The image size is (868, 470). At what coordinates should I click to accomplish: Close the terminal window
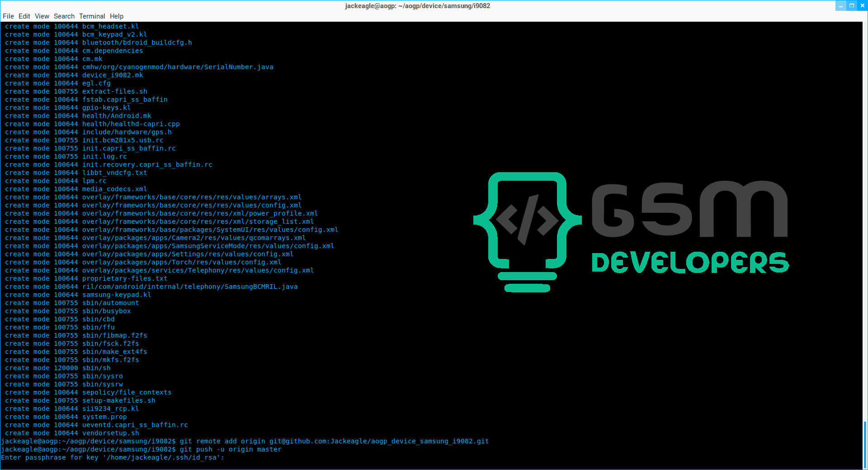[862, 6]
